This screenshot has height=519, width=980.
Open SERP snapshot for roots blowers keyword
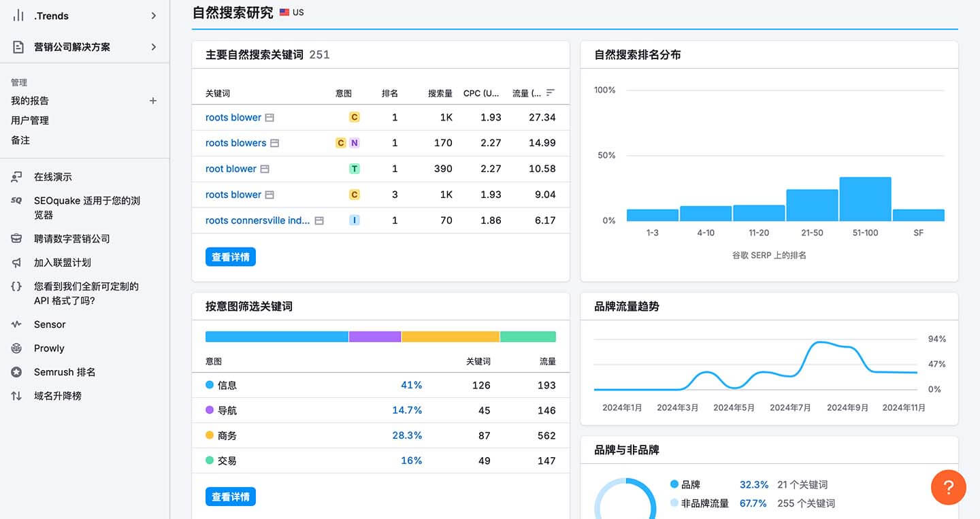pyautogui.click(x=275, y=144)
